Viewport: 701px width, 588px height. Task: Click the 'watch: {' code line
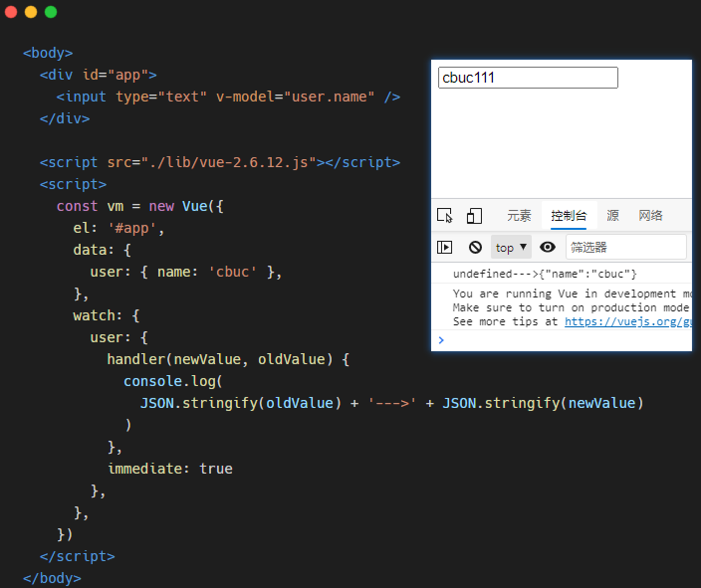click(x=106, y=316)
